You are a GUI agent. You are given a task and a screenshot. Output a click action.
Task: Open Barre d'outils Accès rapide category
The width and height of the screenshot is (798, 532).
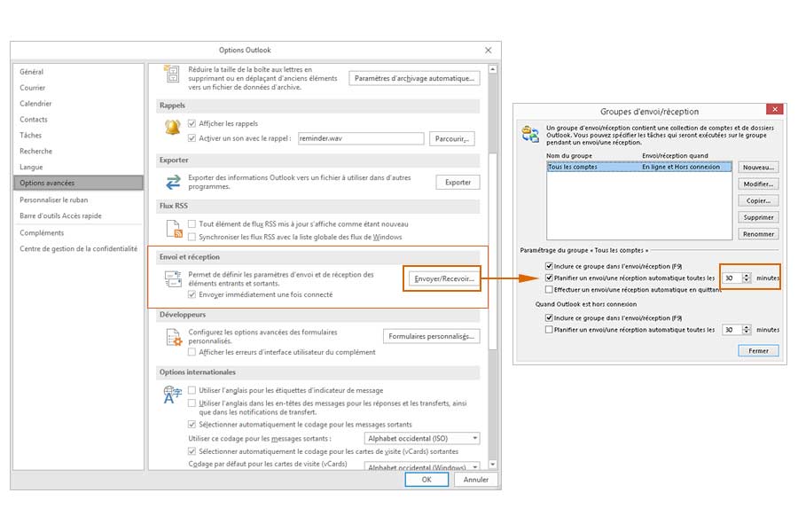[78, 215]
